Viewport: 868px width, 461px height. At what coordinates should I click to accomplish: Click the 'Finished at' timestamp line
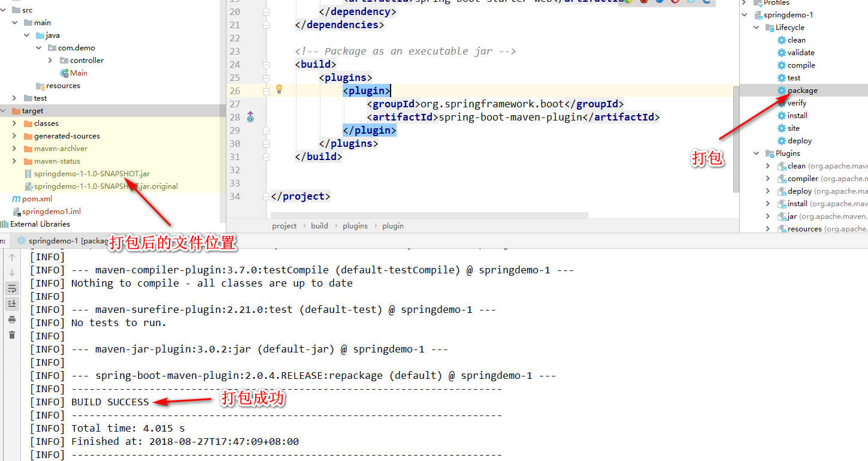185,441
